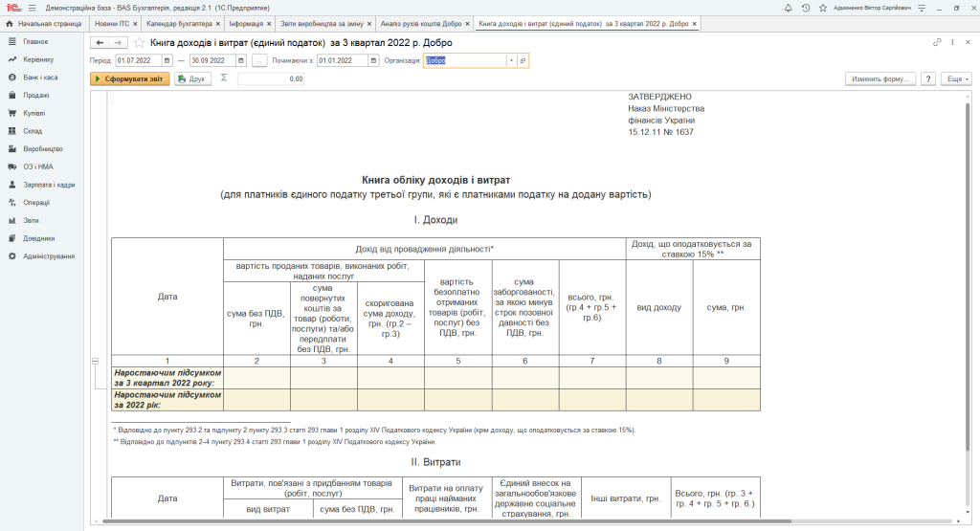Open Довідники section in sidebar
The image size is (980, 531).
click(38, 238)
